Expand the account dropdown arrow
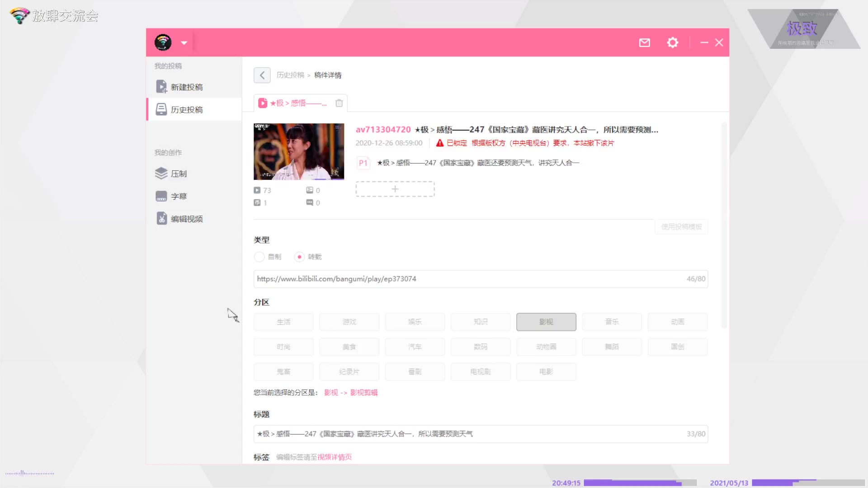The image size is (868, 488). click(184, 43)
